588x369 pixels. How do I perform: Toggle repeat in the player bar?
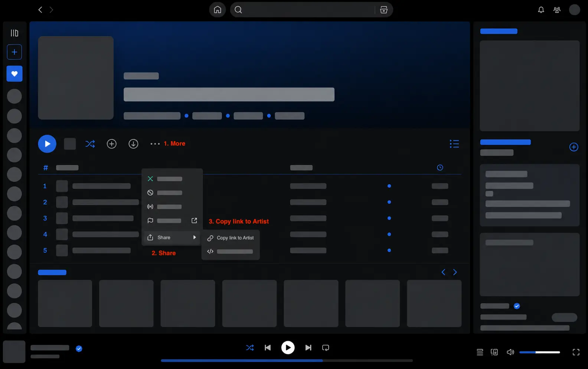pyautogui.click(x=326, y=348)
